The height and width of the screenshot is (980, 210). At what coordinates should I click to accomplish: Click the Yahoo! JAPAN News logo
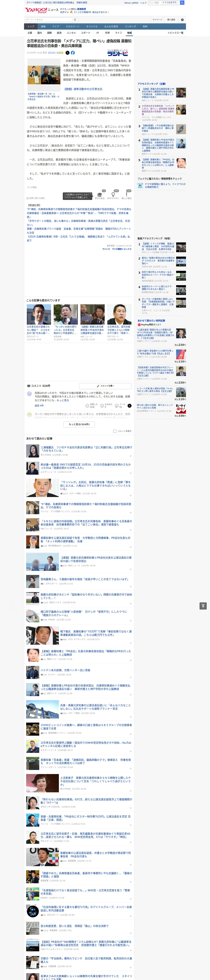pyautogui.click(x=41, y=10)
